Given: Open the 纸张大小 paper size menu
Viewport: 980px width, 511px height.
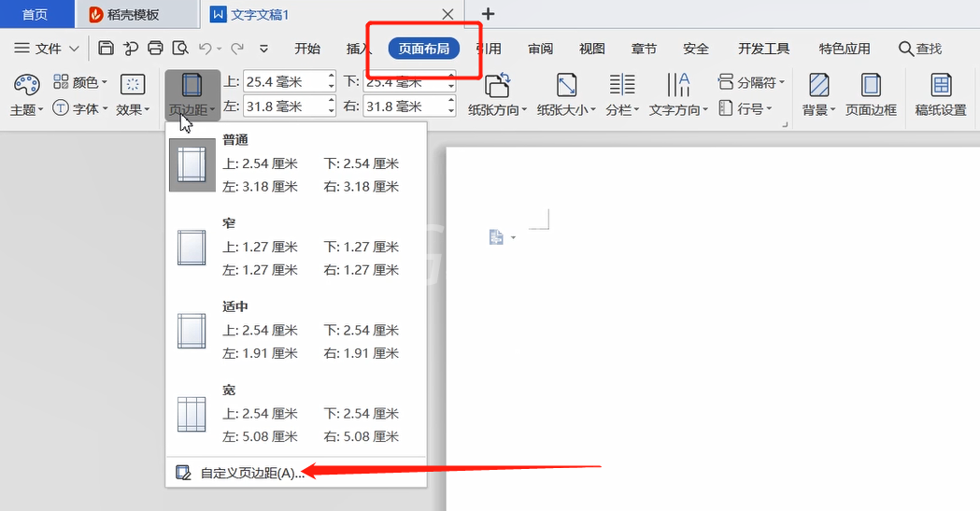Looking at the screenshot, I should tap(566, 95).
